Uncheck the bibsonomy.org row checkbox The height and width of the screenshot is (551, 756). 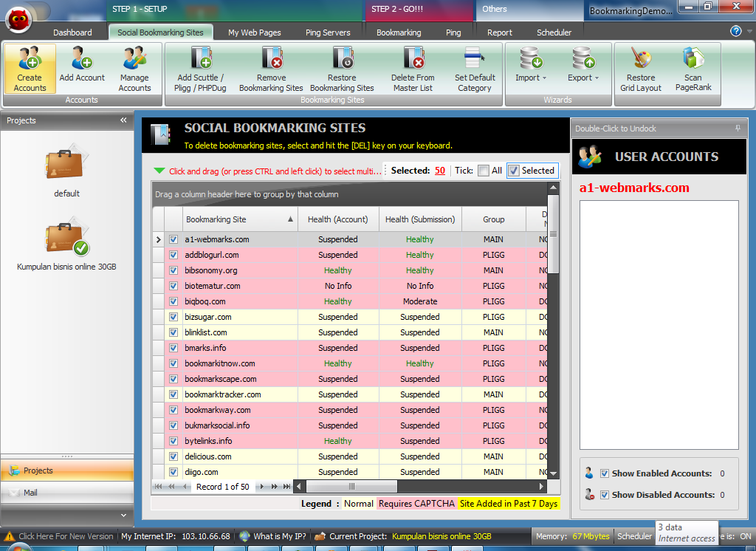[x=173, y=270]
